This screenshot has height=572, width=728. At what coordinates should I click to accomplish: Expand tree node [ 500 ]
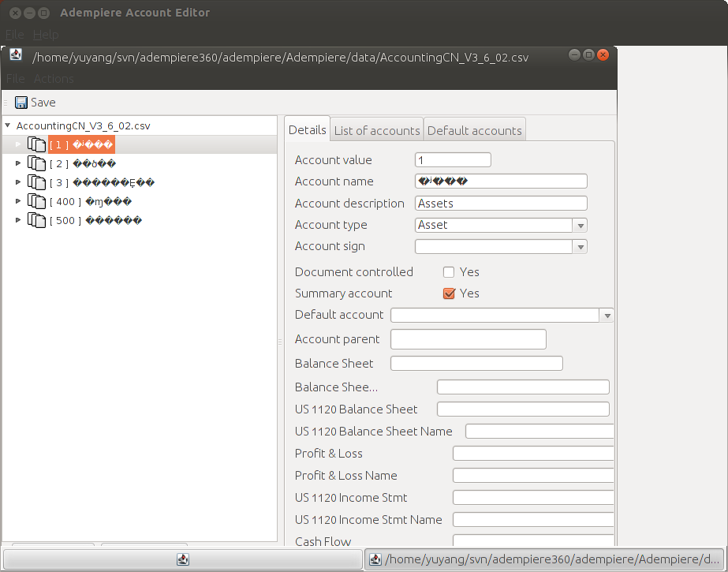tap(18, 220)
